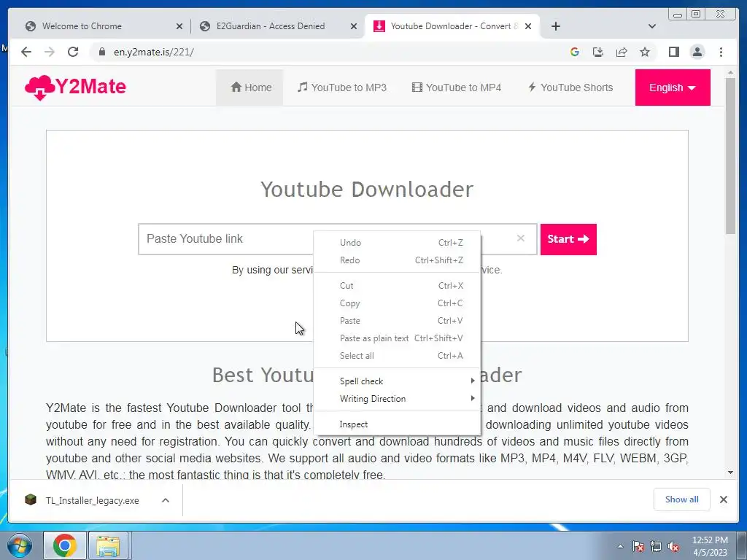Click the padlock site info icon
Screen dimensions: 747x560
click(x=101, y=52)
